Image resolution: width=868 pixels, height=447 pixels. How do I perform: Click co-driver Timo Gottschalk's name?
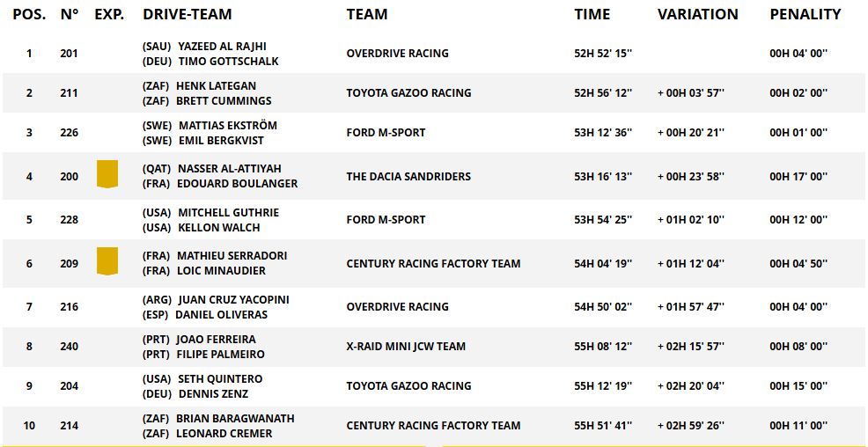[x=228, y=62]
